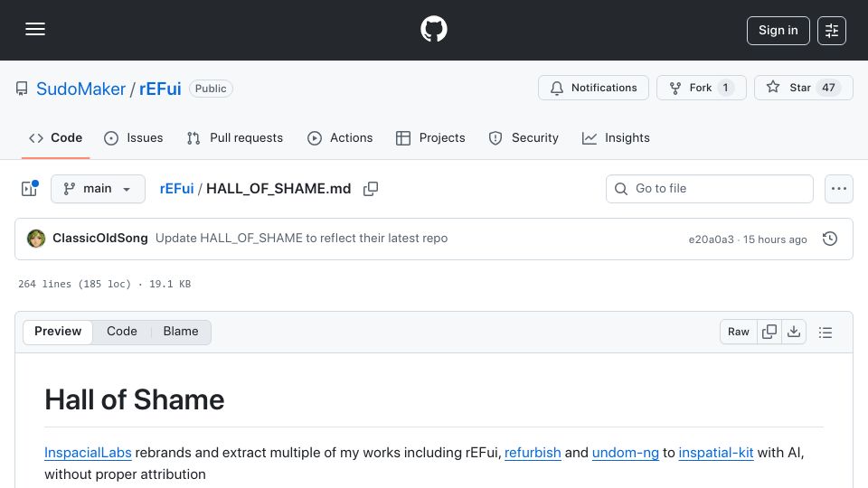Open commit e20a0a3
868x488 pixels.
click(711, 239)
